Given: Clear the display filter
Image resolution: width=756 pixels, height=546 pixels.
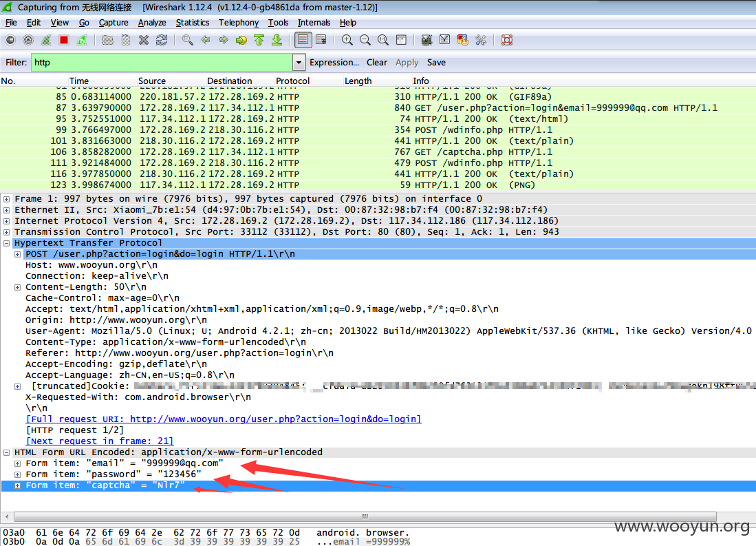Looking at the screenshot, I should coord(376,62).
